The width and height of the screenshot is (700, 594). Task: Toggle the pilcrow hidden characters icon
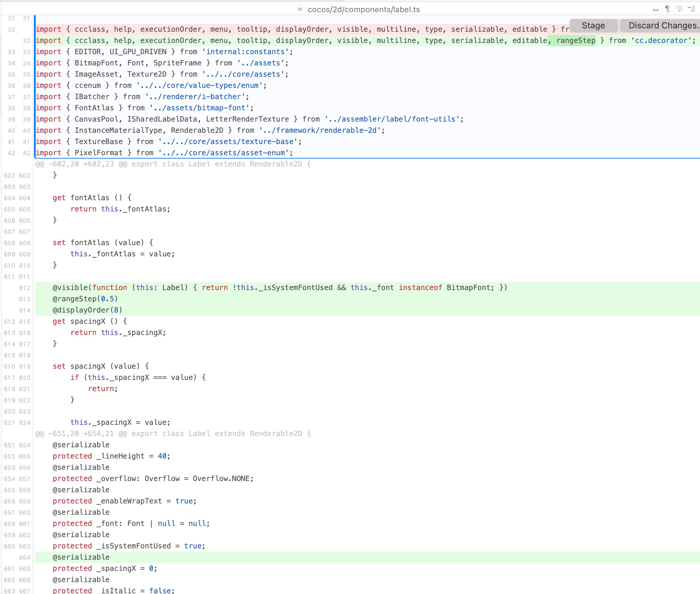(x=667, y=10)
